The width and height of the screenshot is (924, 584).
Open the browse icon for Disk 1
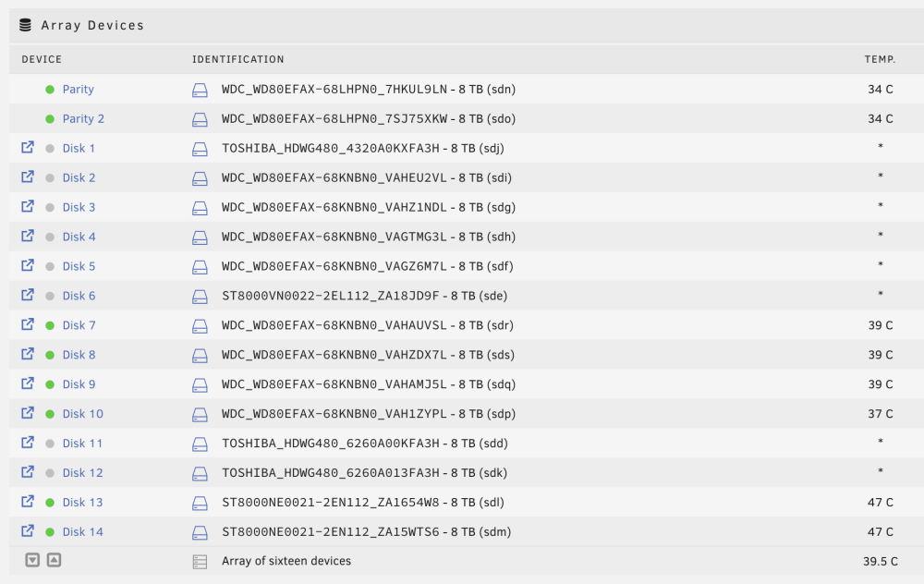(x=28, y=147)
